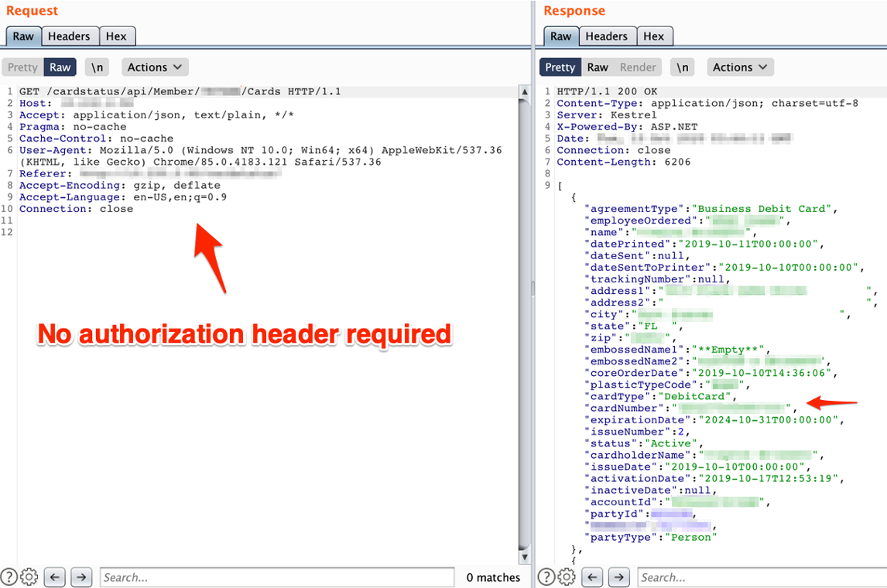Open help icon under the Response pane

pyautogui.click(x=546, y=577)
